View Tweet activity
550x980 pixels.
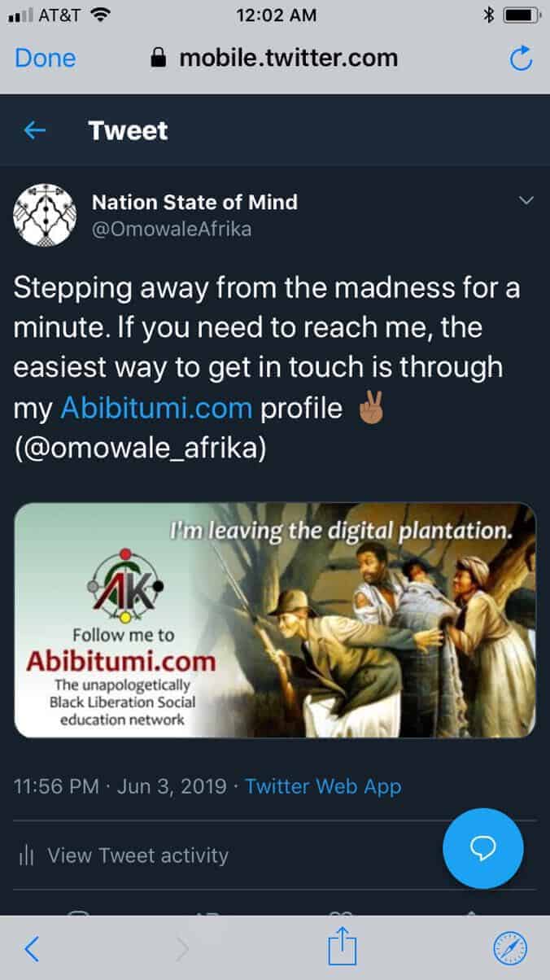coord(137,855)
